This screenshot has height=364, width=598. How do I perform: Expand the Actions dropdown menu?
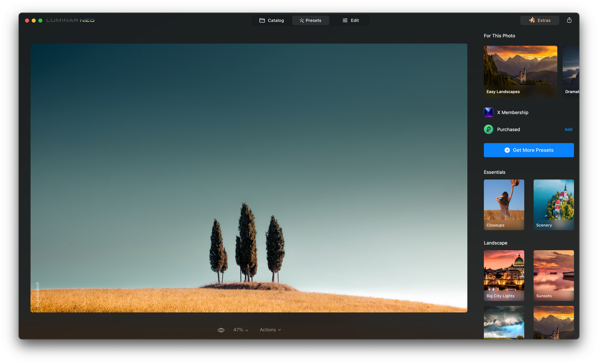coord(270,330)
